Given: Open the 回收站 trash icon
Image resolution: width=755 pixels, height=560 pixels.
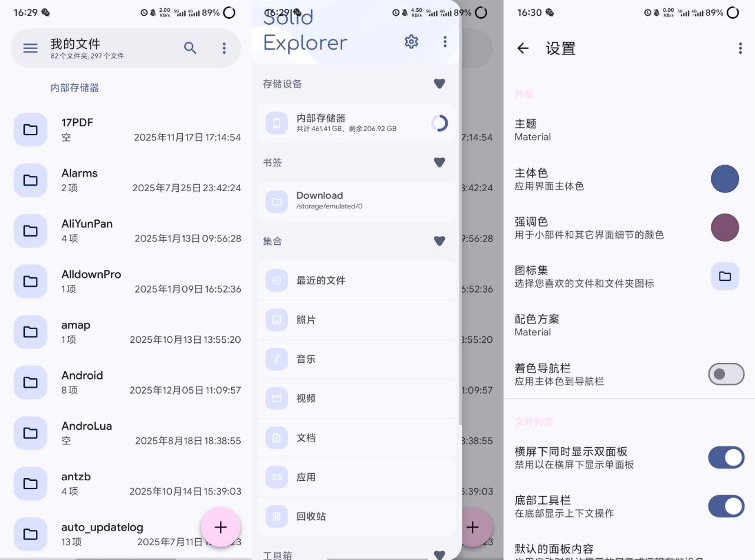Looking at the screenshot, I should tap(276, 516).
